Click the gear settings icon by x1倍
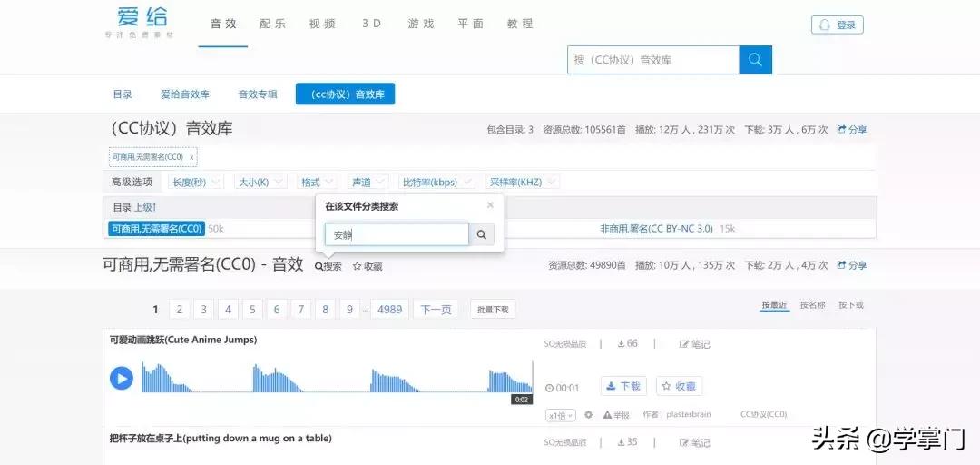The height and width of the screenshot is (465, 980). [588, 414]
